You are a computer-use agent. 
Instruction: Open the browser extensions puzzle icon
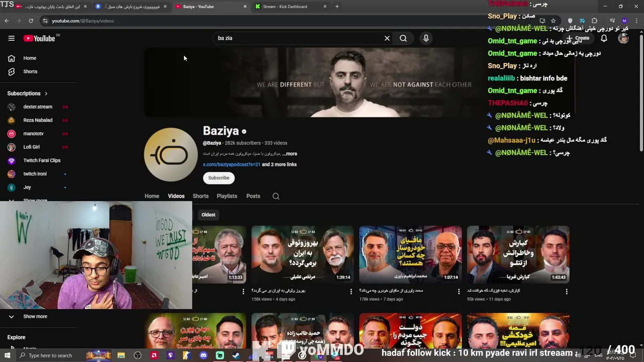[x=594, y=21]
